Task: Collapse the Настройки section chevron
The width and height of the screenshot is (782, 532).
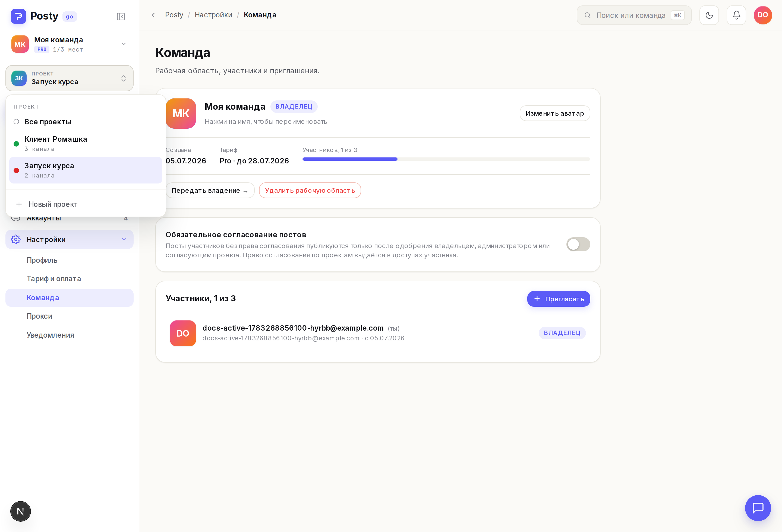Action: click(x=124, y=239)
